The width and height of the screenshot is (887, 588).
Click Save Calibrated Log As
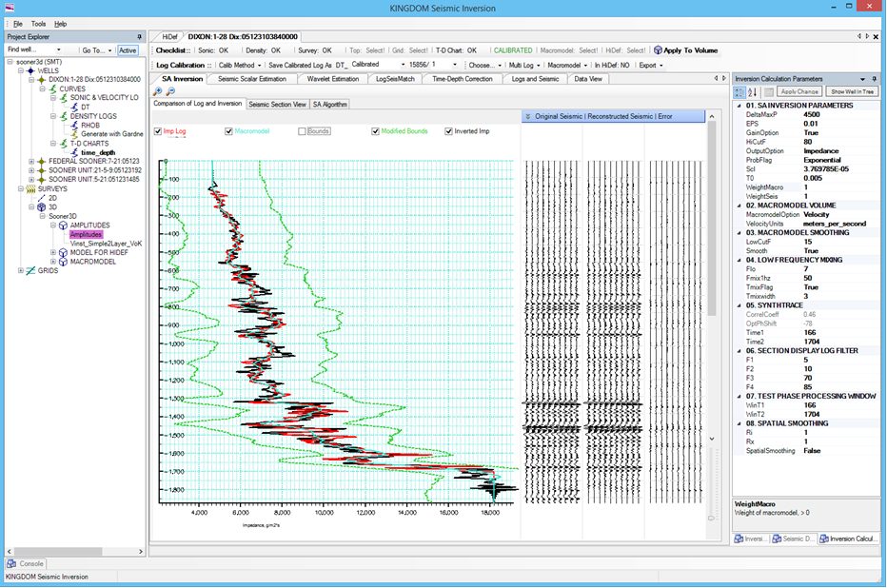pyautogui.click(x=300, y=65)
